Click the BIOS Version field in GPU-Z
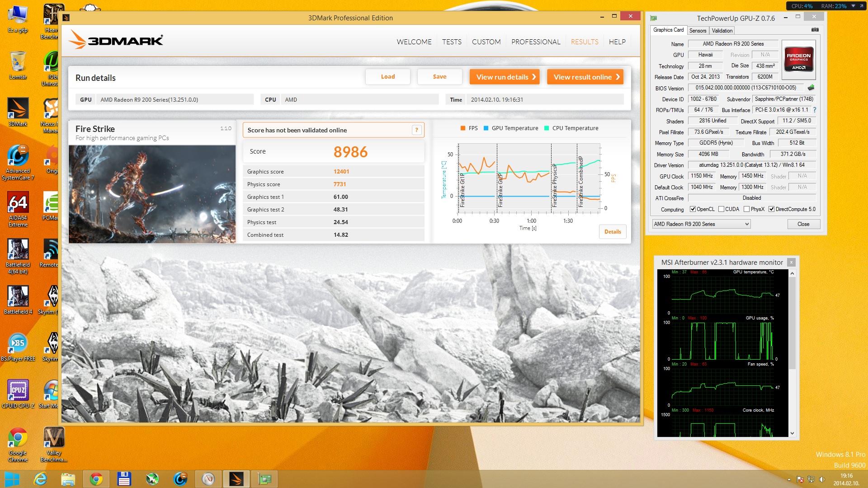 pos(747,88)
